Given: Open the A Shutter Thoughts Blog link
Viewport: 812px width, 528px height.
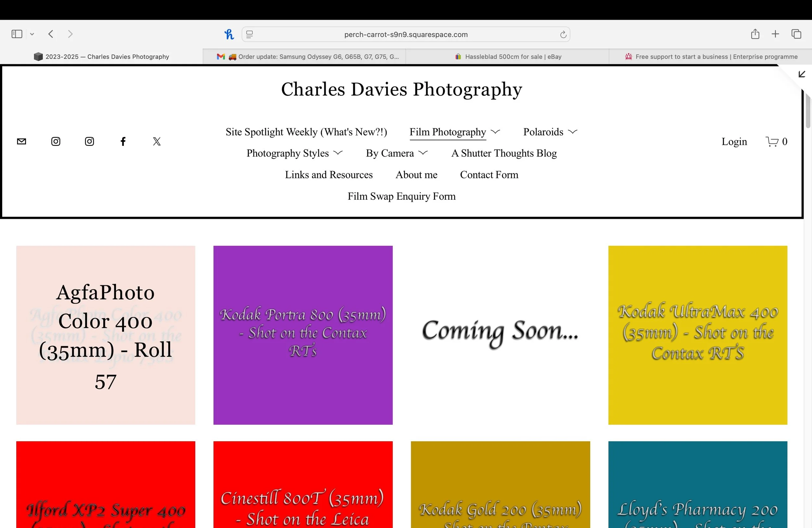Looking at the screenshot, I should point(504,153).
